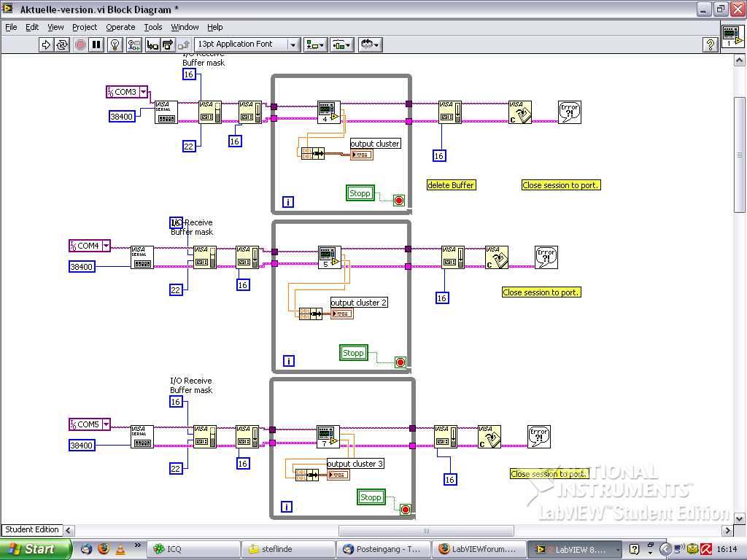The height and width of the screenshot is (560, 747).
Task: Click the output cluster 3 indicator terminal
Action: (x=338, y=475)
